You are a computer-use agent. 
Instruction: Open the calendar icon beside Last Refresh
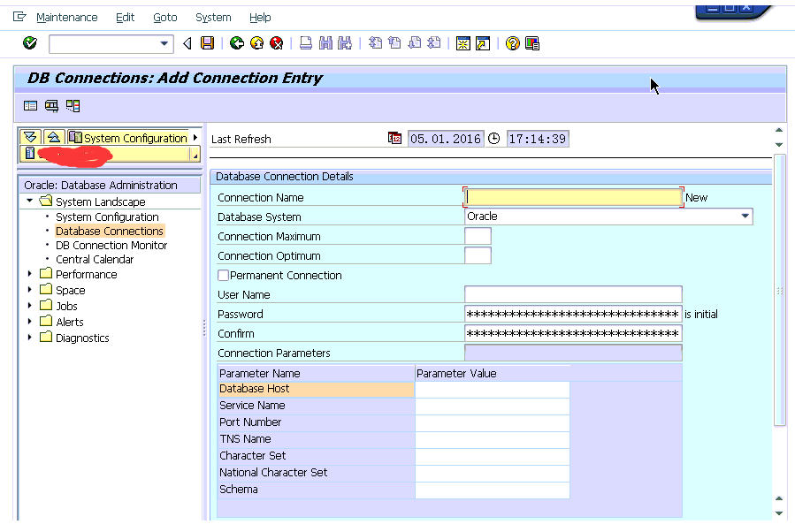coord(395,138)
